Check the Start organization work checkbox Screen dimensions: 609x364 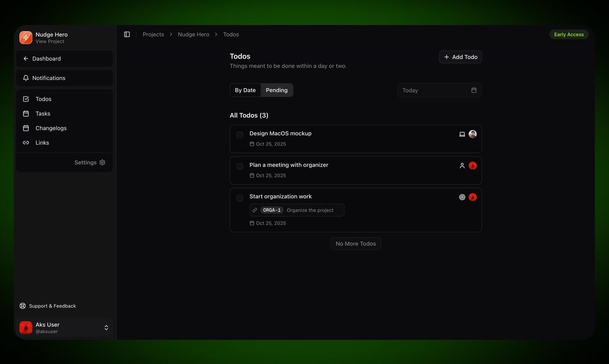pos(240,198)
